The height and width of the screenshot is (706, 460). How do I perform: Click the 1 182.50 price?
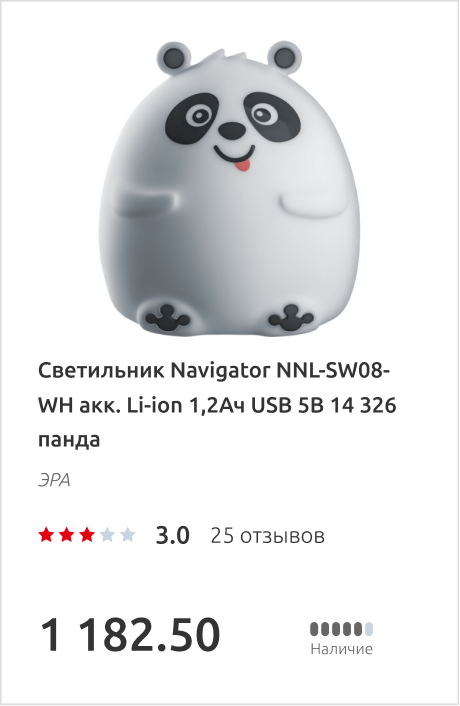point(131,634)
